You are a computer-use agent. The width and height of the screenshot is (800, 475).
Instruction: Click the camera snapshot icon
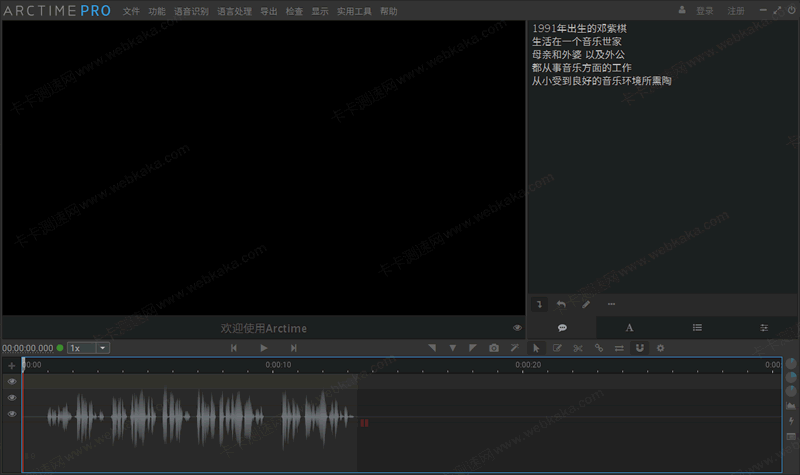click(494, 348)
